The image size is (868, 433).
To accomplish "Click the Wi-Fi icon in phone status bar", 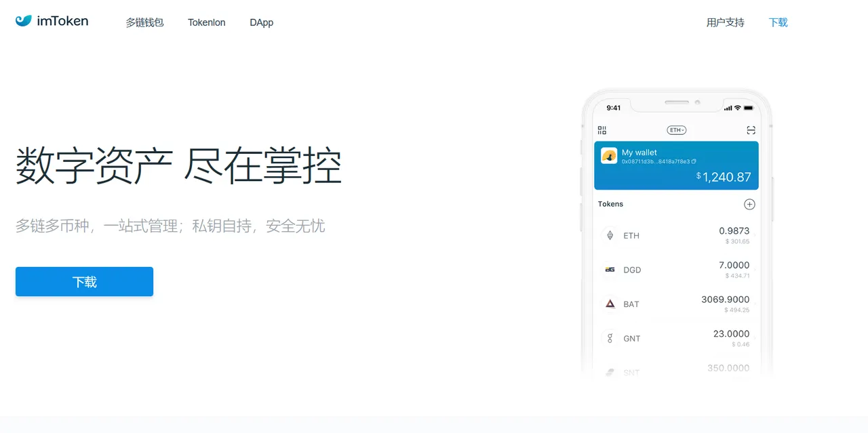I will [738, 108].
